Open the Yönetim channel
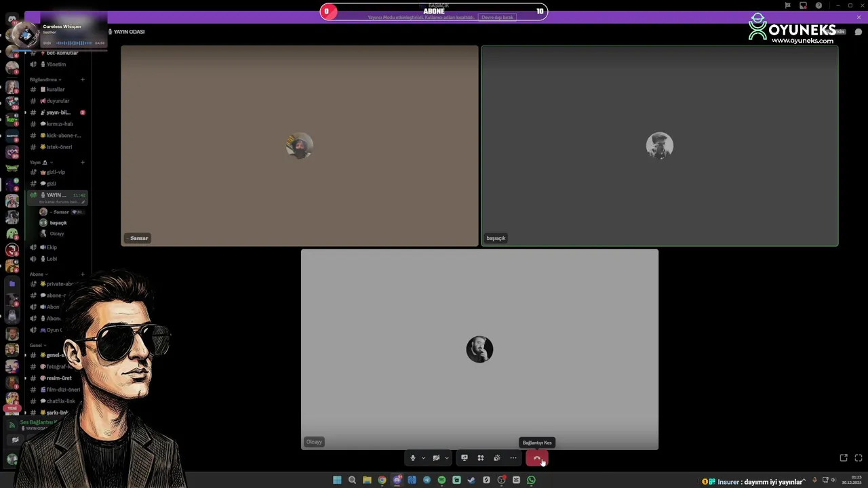Viewport: 868px width, 488px height. point(57,64)
